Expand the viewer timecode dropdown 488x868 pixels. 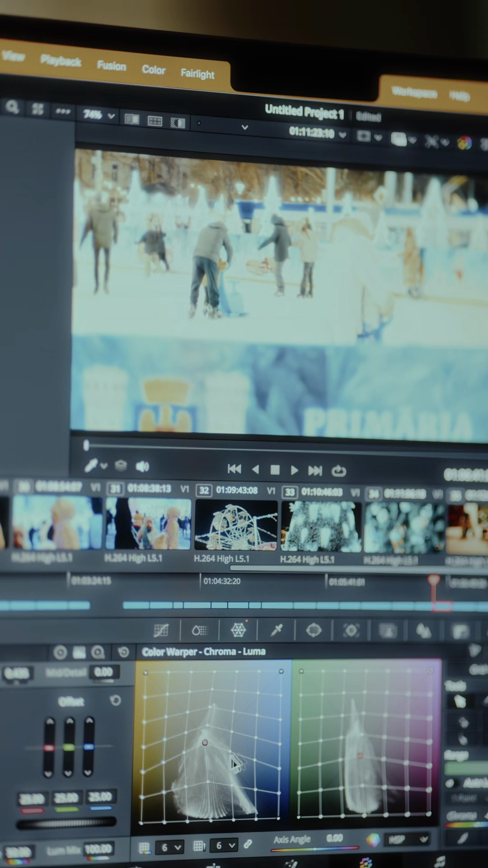pos(343,135)
